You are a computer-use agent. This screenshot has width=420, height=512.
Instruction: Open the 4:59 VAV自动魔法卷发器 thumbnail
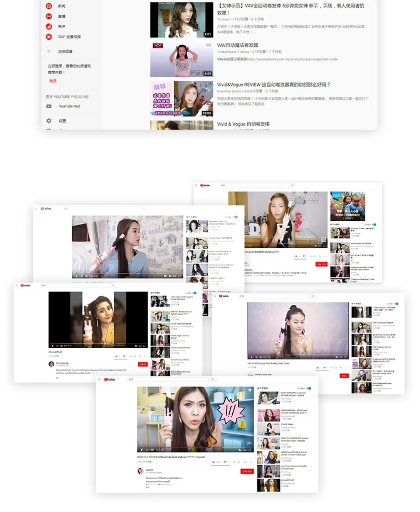point(182,60)
